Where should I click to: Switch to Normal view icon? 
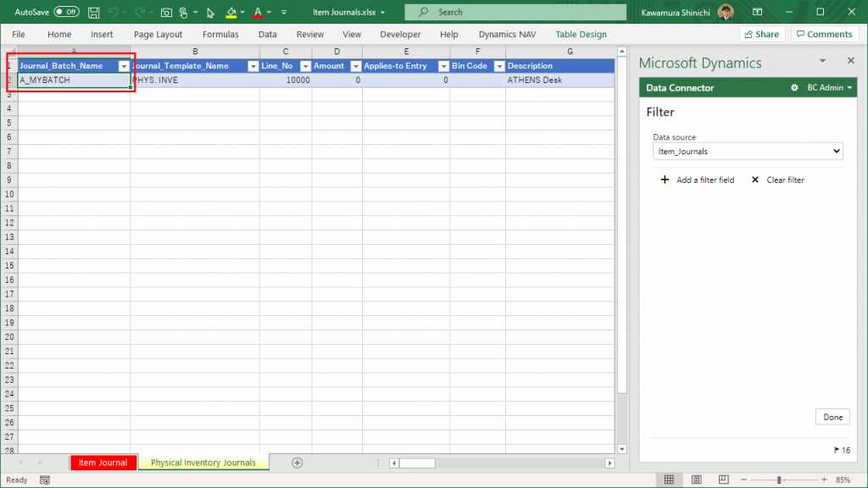point(670,480)
